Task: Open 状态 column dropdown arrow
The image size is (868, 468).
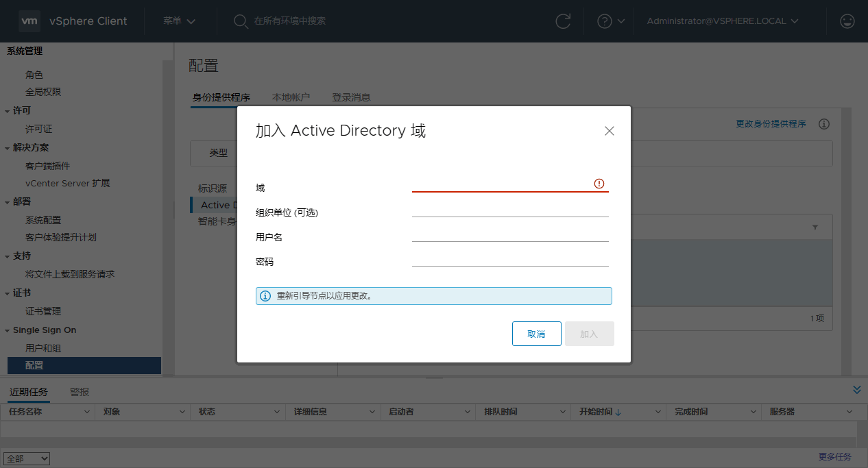Action: tap(278, 412)
